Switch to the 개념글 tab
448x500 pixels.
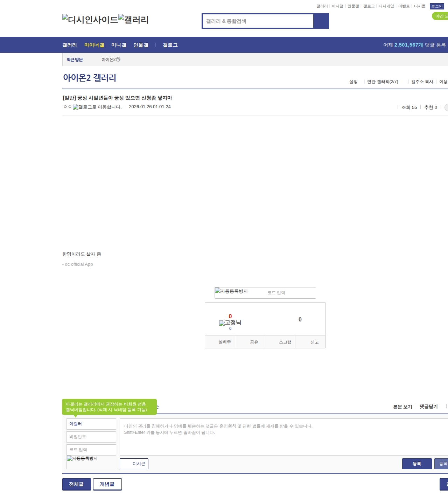coord(107,484)
